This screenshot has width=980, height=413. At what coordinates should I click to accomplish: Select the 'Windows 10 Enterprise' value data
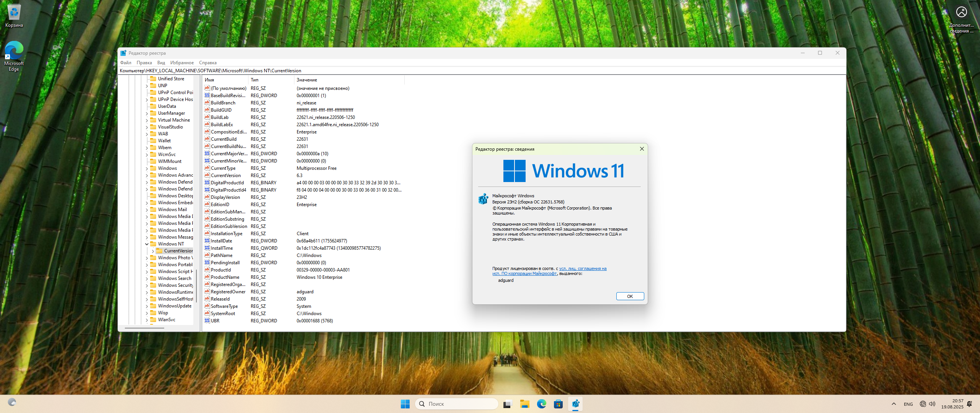point(319,277)
